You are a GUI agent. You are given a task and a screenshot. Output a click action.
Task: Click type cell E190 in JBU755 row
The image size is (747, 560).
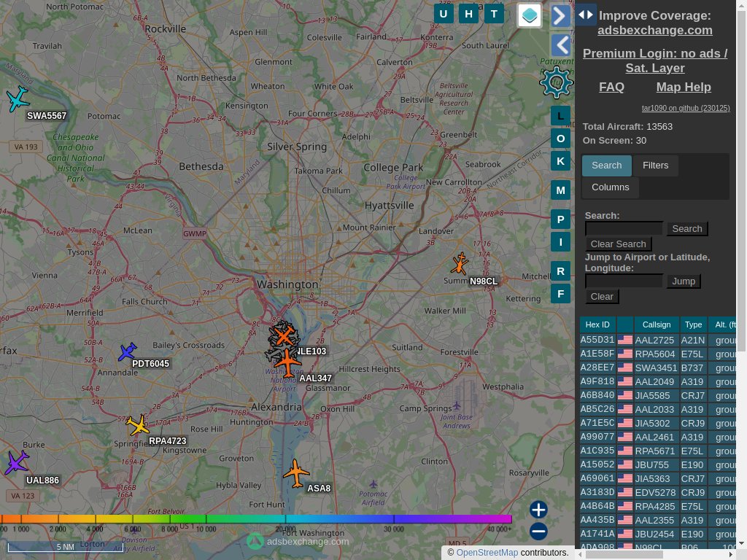[693, 464]
